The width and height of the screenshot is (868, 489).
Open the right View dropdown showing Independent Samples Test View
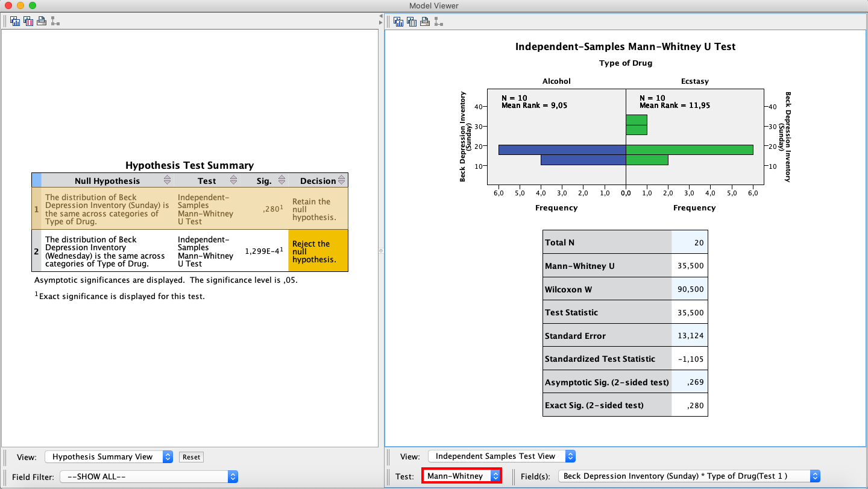pos(502,456)
